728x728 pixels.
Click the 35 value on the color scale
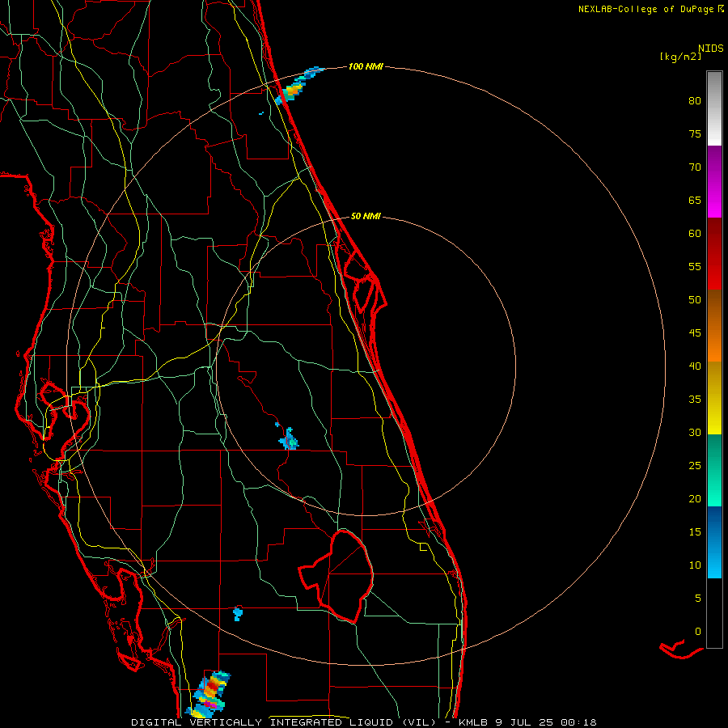coord(695,400)
